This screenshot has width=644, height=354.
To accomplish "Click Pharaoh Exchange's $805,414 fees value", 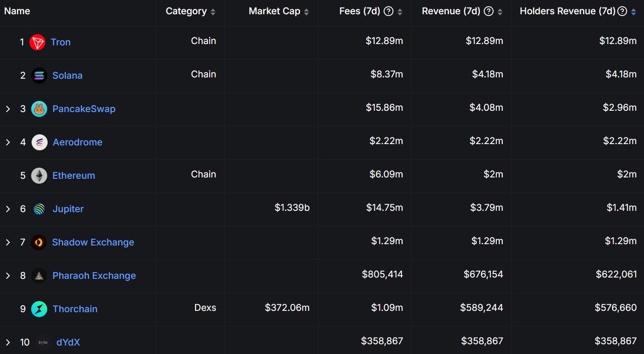I will point(382,274).
